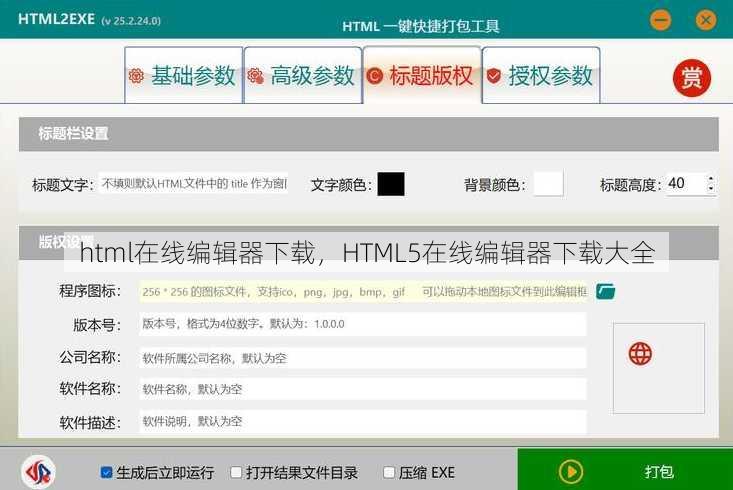Image resolution: width=733 pixels, height=490 pixels.
Task: Decrease 标题高度 with the down arrow
Action: click(x=711, y=188)
